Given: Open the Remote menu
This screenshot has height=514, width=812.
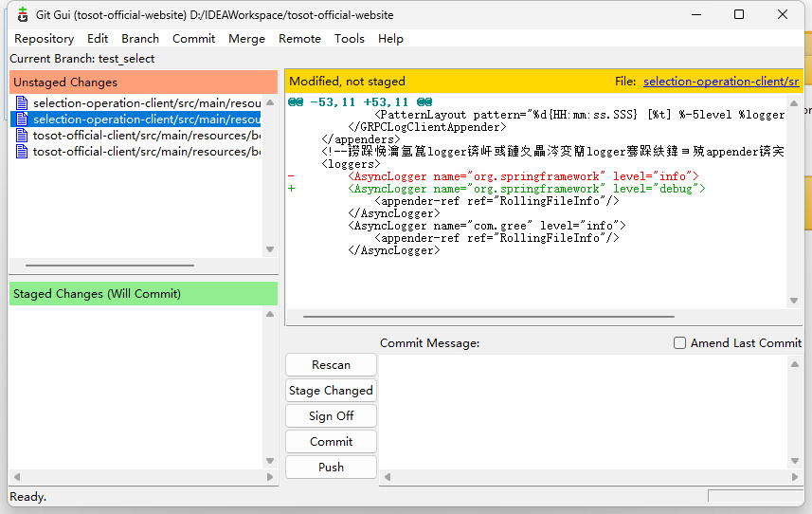Looking at the screenshot, I should (x=299, y=39).
